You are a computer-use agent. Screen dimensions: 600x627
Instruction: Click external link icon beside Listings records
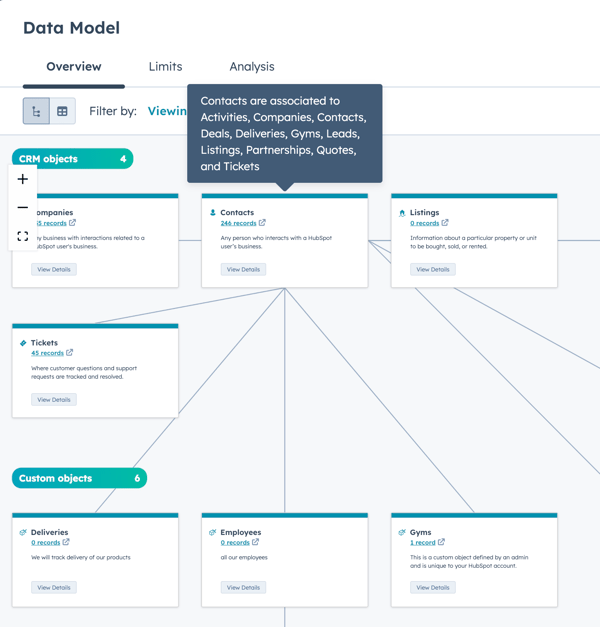[x=445, y=222]
